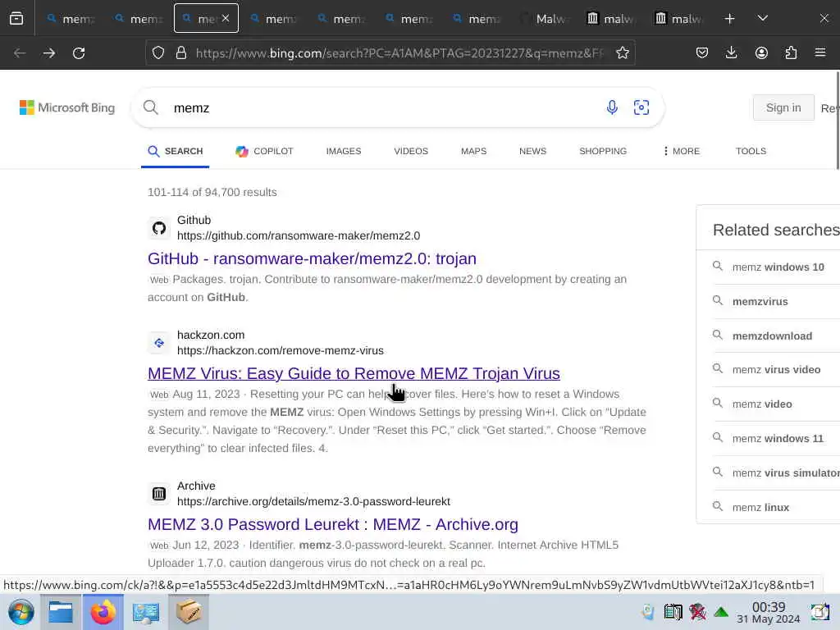The image size is (840, 630).
Task: Open the Firefox downloads panel
Action: (731, 53)
